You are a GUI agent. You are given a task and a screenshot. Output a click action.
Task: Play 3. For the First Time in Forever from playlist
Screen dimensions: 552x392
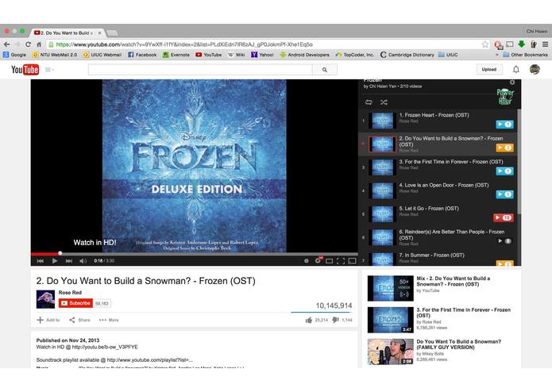tap(437, 167)
